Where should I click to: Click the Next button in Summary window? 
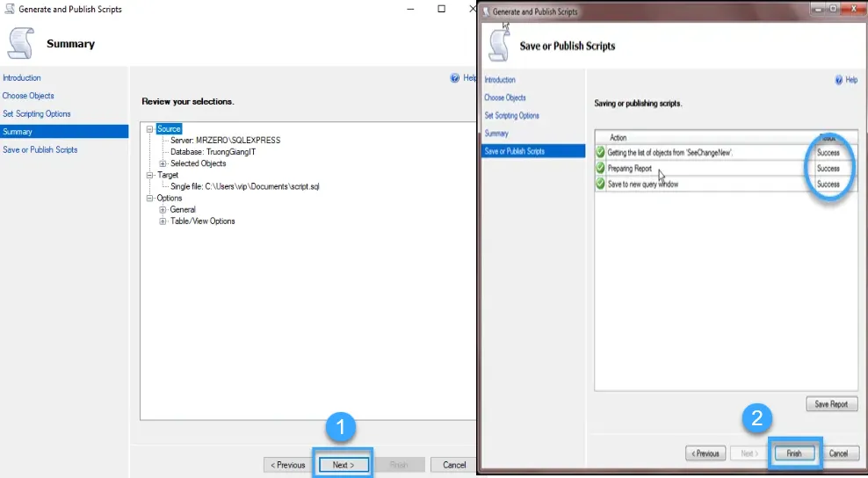(344, 465)
